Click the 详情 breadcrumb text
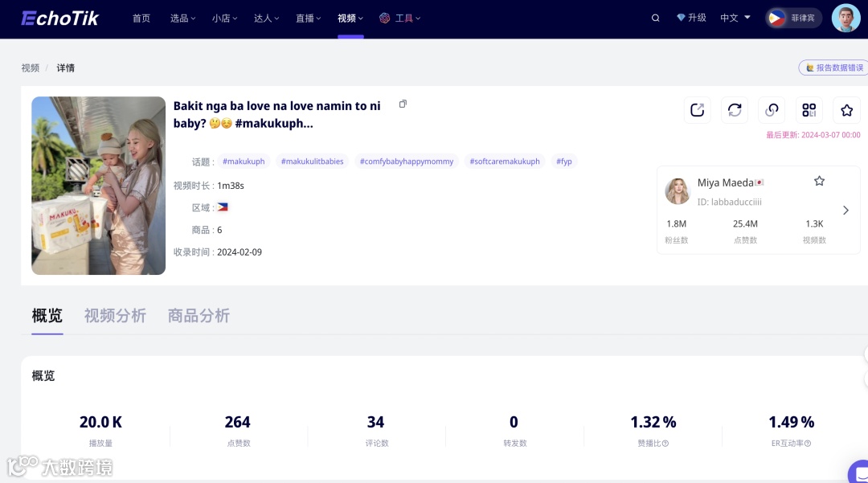Image resolution: width=868 pixels, height=483 pixels. [65, 68]
